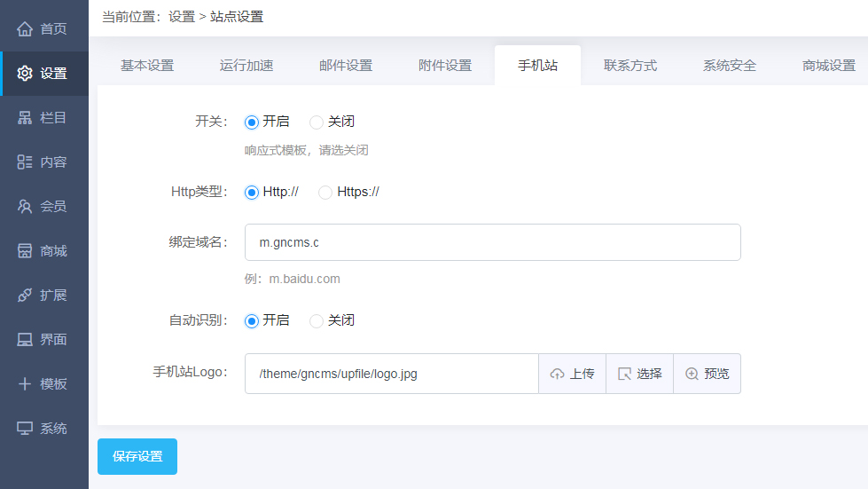This screenshot has height=489, width=868.
Task: Open the 栏目 column structure icon
Action: click(25, 118)
